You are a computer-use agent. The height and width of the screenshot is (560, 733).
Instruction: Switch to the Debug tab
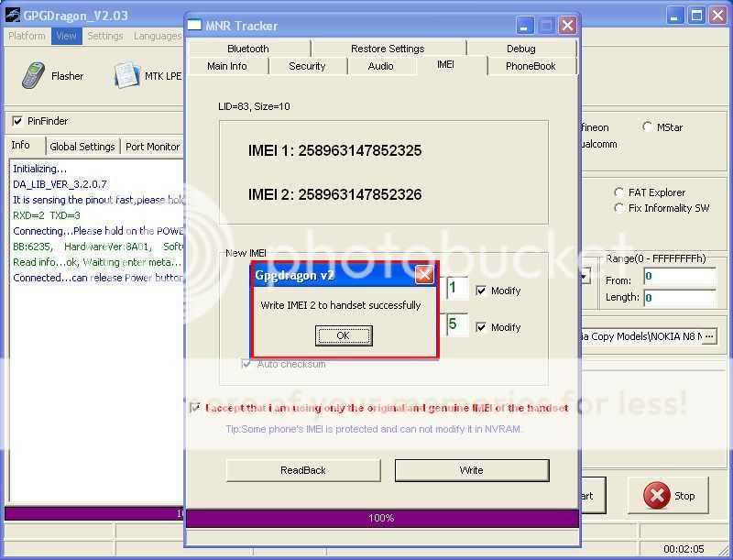pos(521,49)
